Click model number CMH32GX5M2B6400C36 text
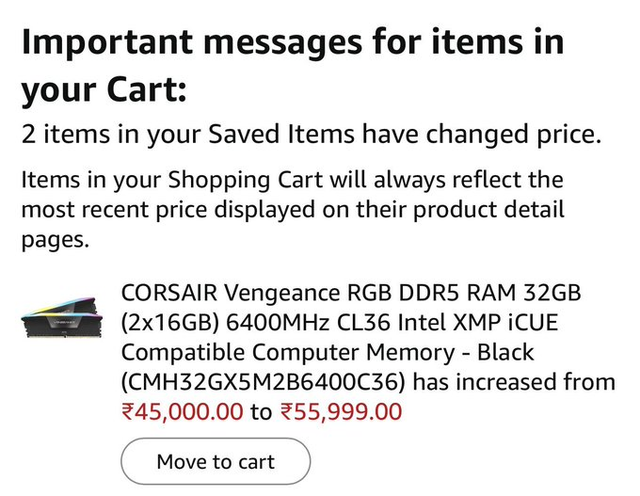Screen dimensions: 640x496 264,382
